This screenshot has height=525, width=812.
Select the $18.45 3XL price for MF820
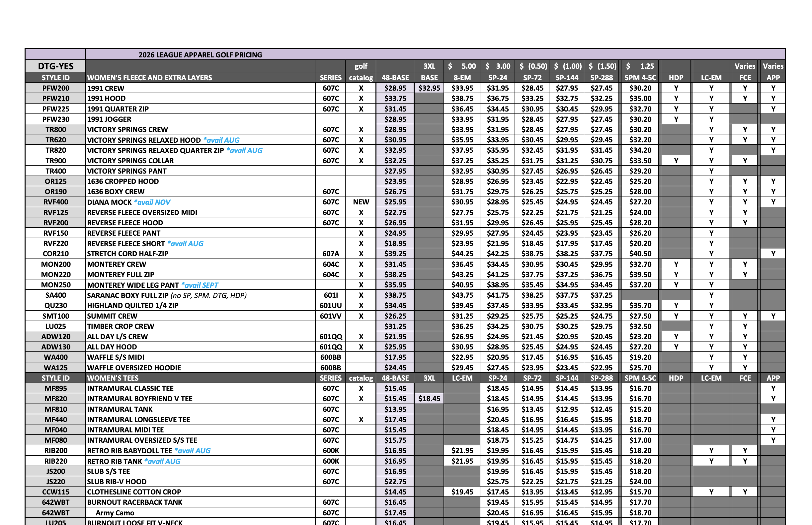point(429,399)
